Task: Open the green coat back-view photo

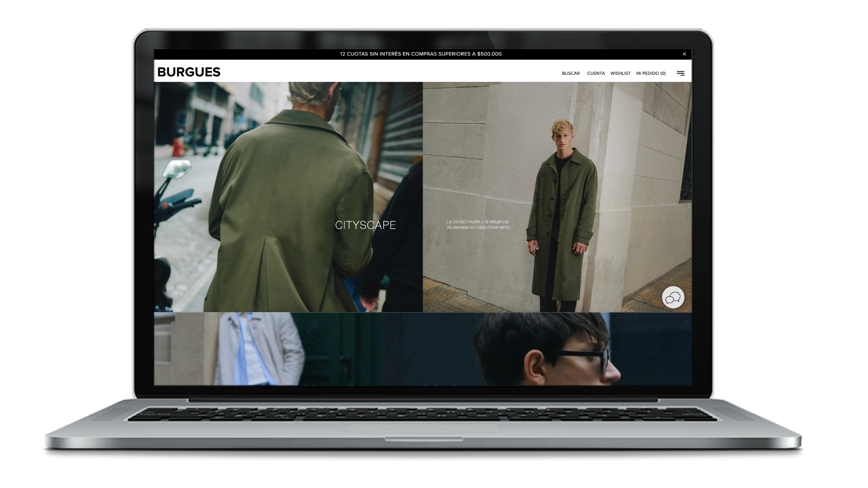Action: point(288,197)
